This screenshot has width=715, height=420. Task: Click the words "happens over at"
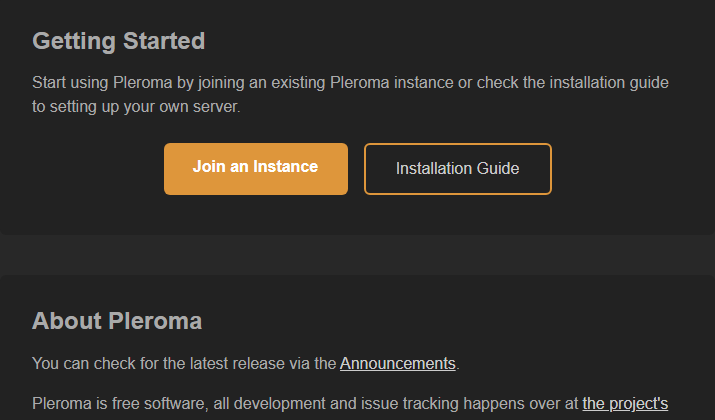(x=521, y=404)
